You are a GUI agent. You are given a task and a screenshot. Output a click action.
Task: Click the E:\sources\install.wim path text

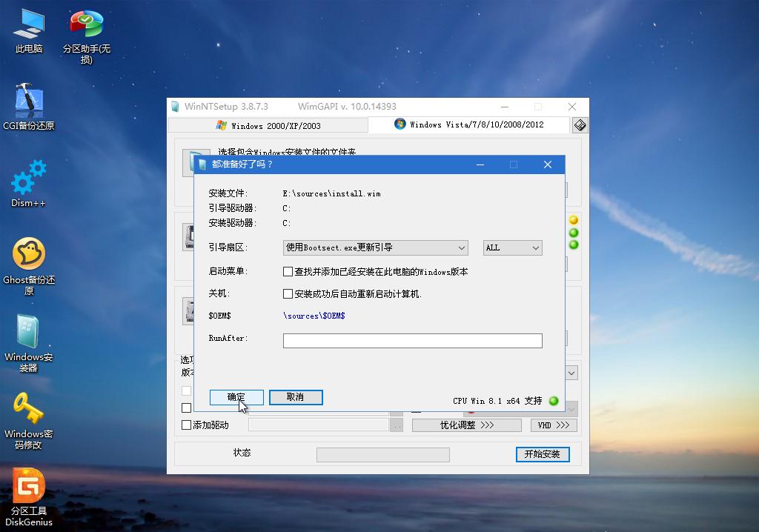pyautogui.click(x=331, y=193)
